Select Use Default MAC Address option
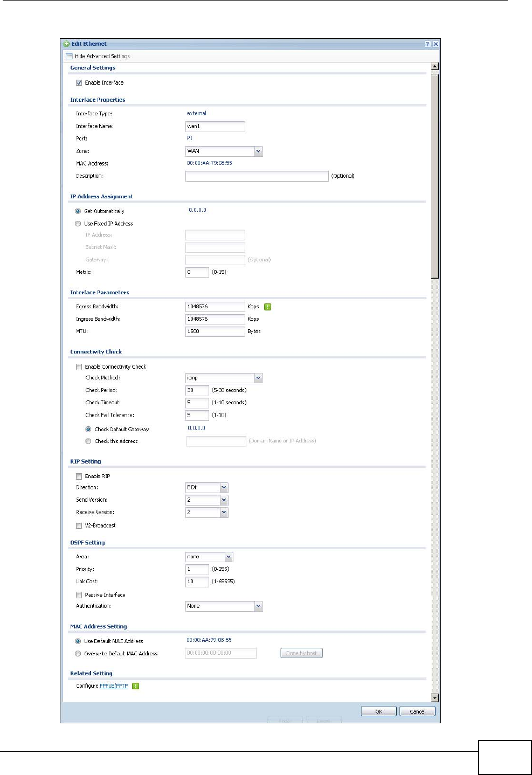 click(78, 641)
